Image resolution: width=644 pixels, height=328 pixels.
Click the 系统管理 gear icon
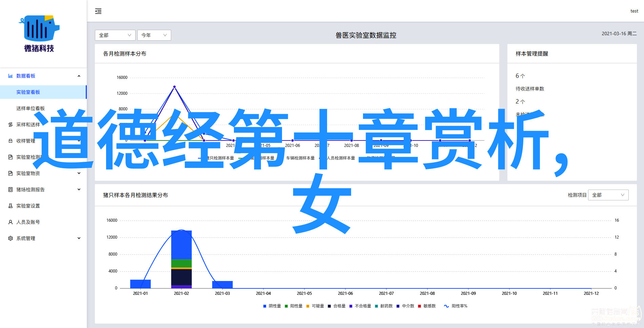[x=11, y=239]
